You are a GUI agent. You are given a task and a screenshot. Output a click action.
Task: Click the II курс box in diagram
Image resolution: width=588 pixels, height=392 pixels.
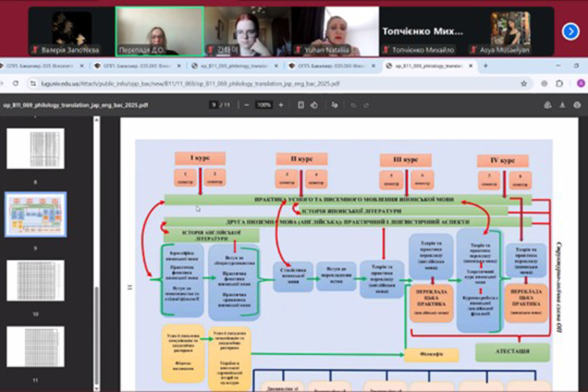pos(302,159)
